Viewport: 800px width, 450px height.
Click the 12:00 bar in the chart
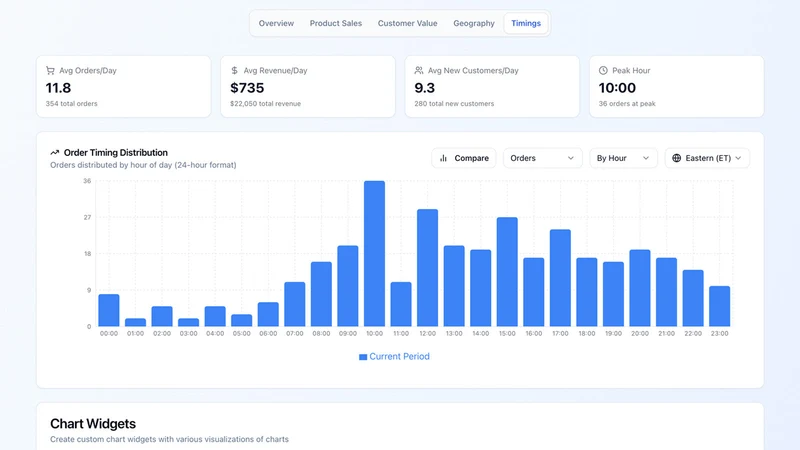click(x=428, y=268)
